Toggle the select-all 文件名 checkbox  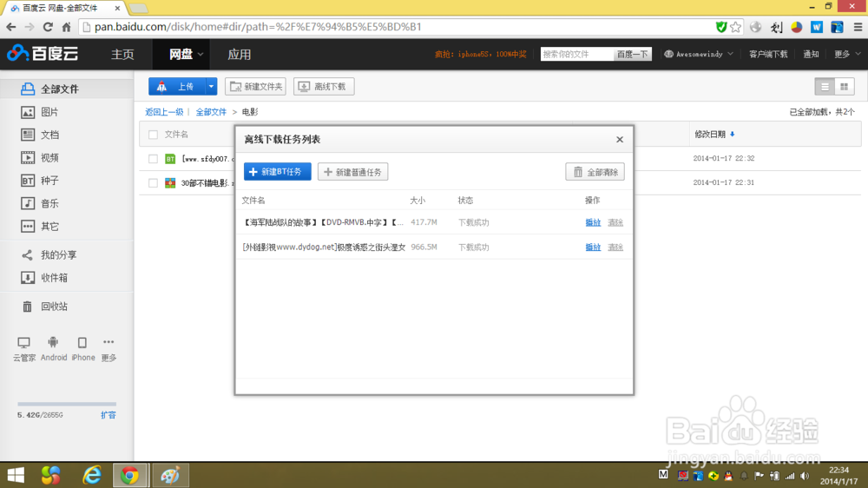[x=154, y=135]
